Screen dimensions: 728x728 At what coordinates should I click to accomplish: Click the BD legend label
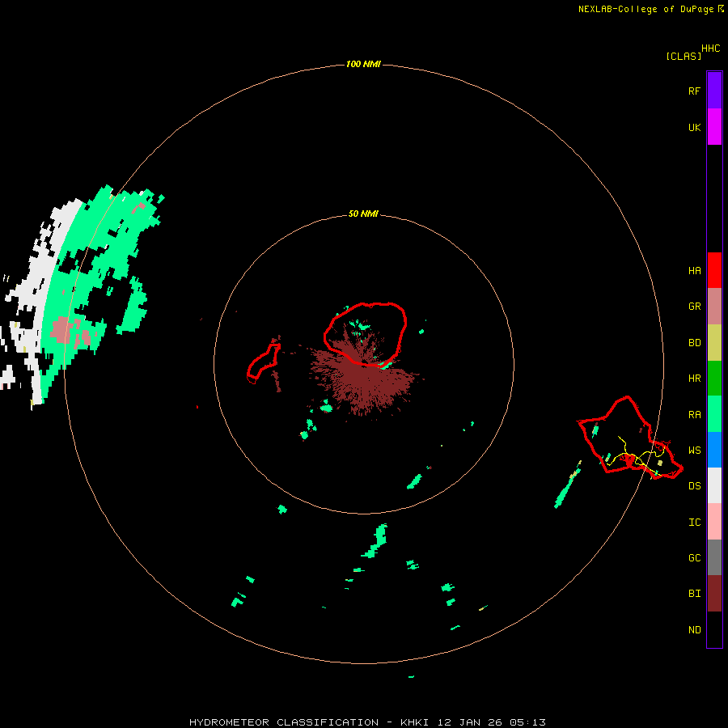[x=694, y=342]
